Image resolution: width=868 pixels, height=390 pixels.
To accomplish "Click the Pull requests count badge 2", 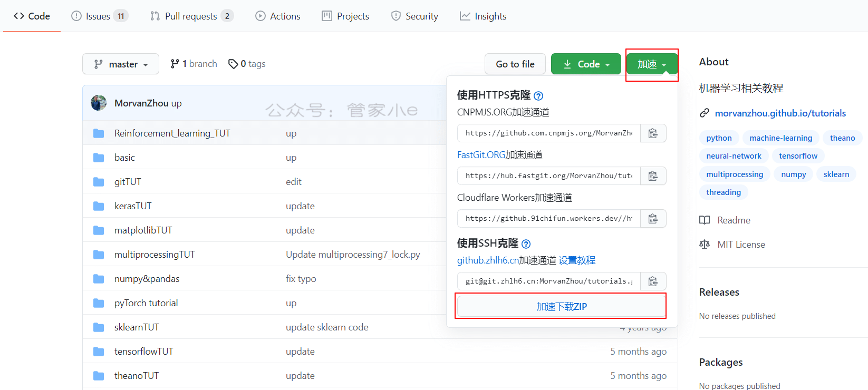I will click(227, 16).
